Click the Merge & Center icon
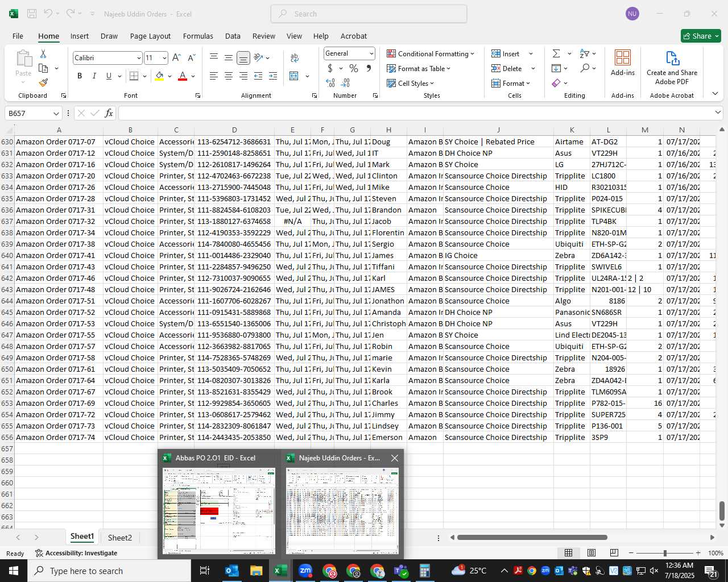Image resolution: width=728 pixels, height=582 pixels. coord(294,76)
